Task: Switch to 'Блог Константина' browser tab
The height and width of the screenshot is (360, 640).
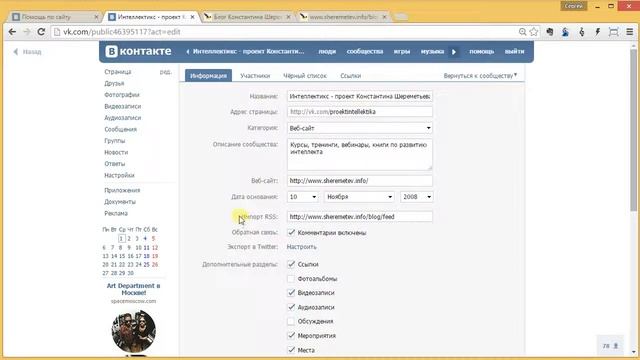Action: point(247,17)
